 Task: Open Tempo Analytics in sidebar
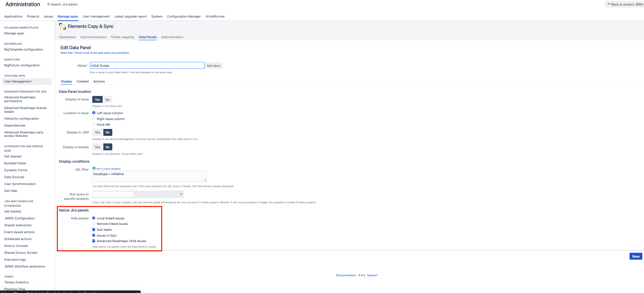pyautogui.click(x=17, y=282)
